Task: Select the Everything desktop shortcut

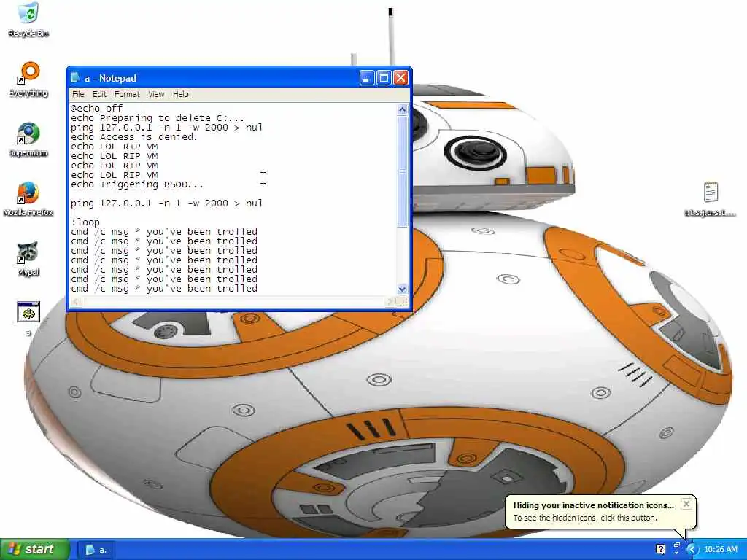Action: pos(28,79)
